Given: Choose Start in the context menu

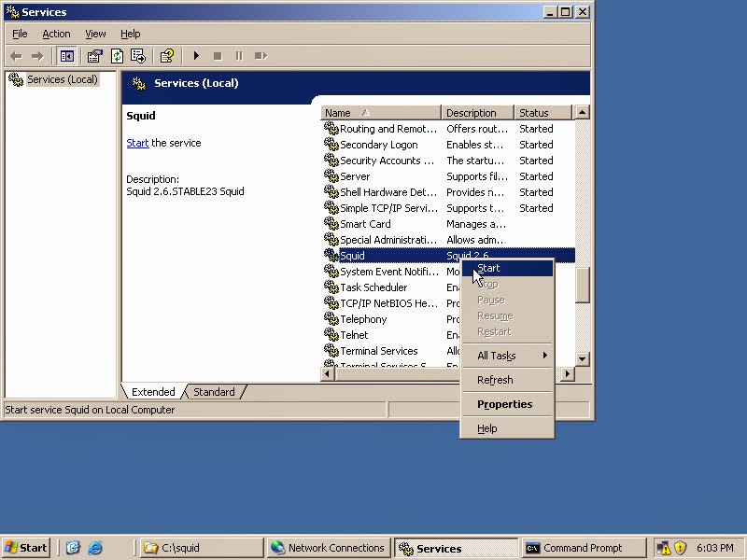Looking at the screenshot, I should [507, 268].
